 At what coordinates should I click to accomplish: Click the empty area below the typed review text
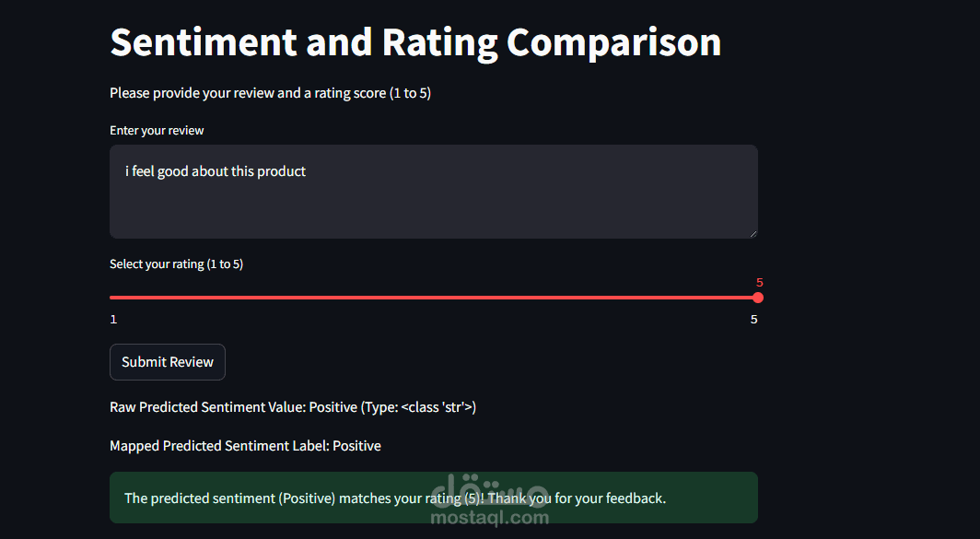click(433, 210)
